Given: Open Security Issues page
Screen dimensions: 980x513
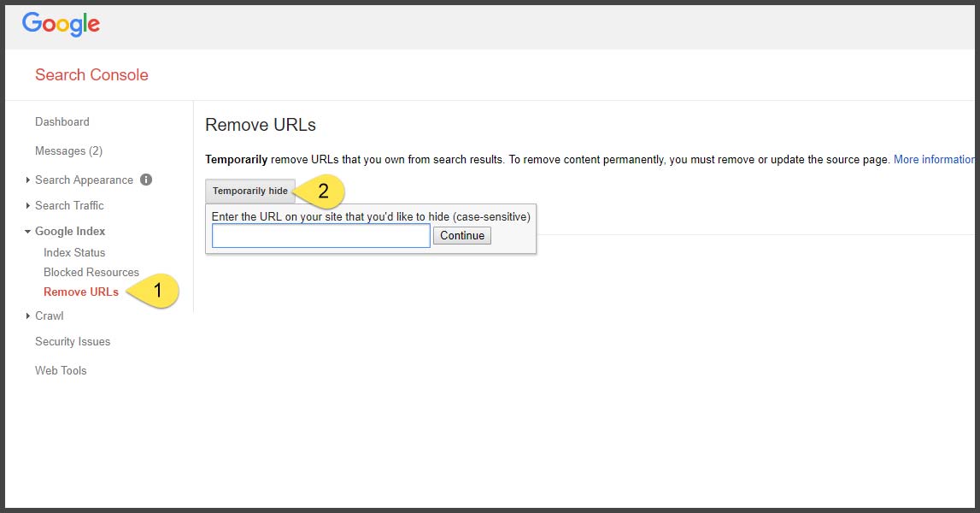Looking at the screenshot, I should point(73,342).
